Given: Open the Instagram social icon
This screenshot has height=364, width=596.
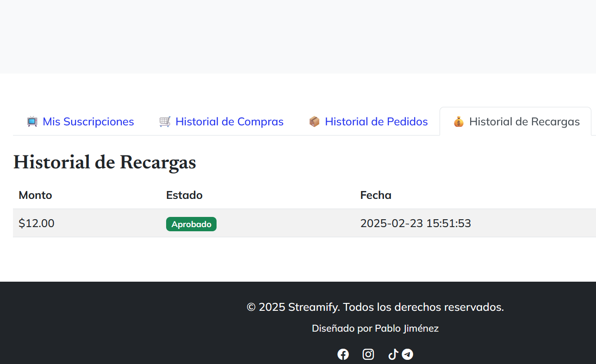Looking at the screenshot, I should point(368,354).
